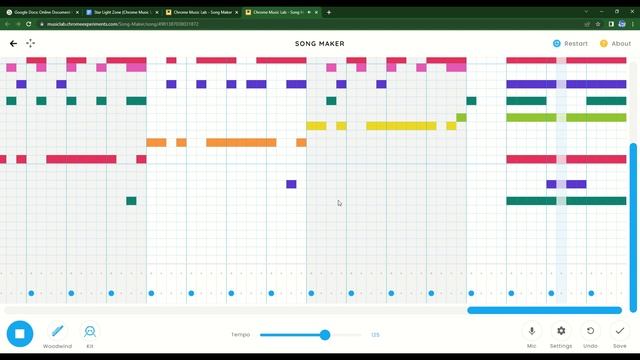Screen dimensions: 640x360
Task: Click the Restart button
Action: point(570,43)
